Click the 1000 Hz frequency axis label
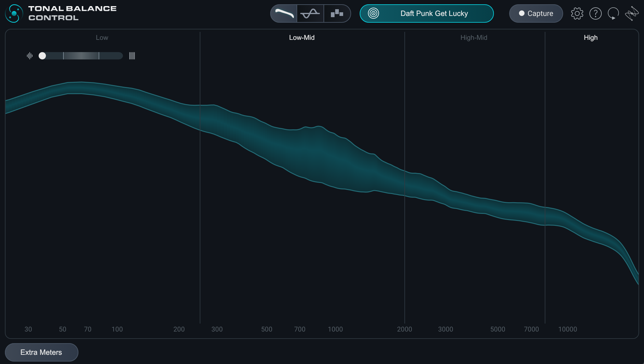Viewport: 644px width, 364px height. click(335, 329)
